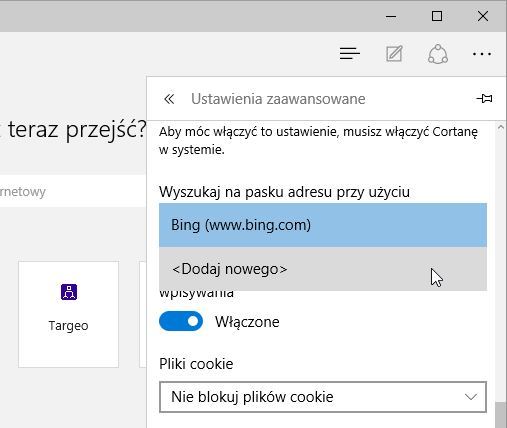Screen dimensions: 507x428
Task: Click the scrollbar up arrow
Action: 501,127
